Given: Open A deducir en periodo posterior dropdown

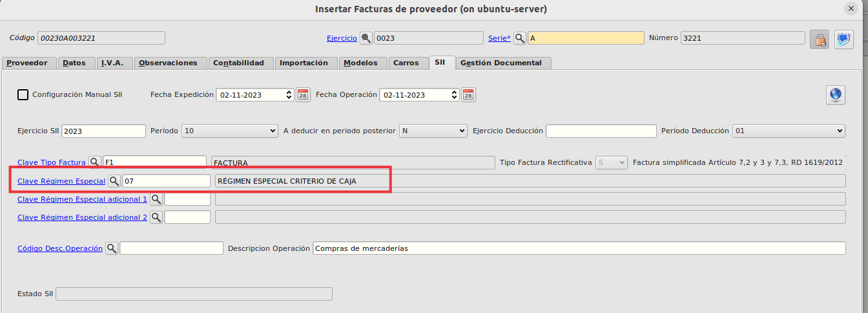Looking at the screenshot, I should (x=433, y=131).
